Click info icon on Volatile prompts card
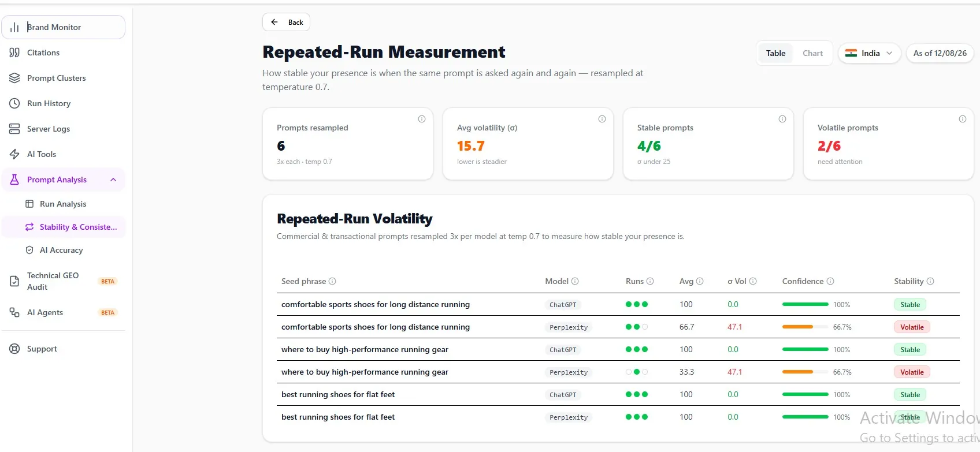This screenshot has width=980, height=452. [963, 119]
